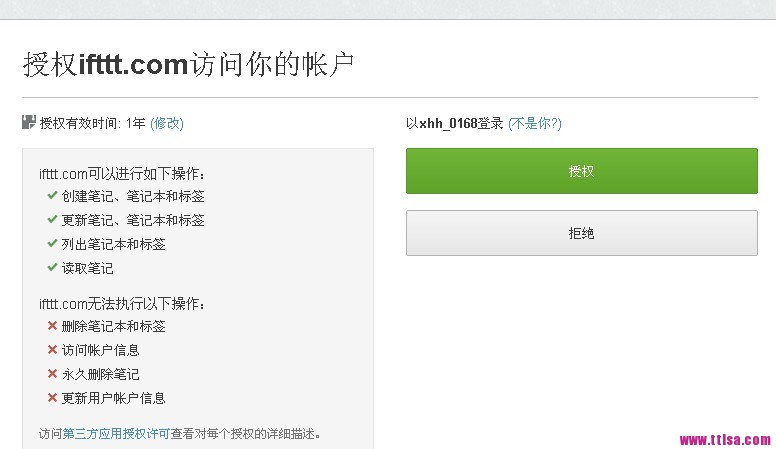Click the checkmark next to 列出笔记本和标签
Viewport: 776px width, 449px height.
52,244
